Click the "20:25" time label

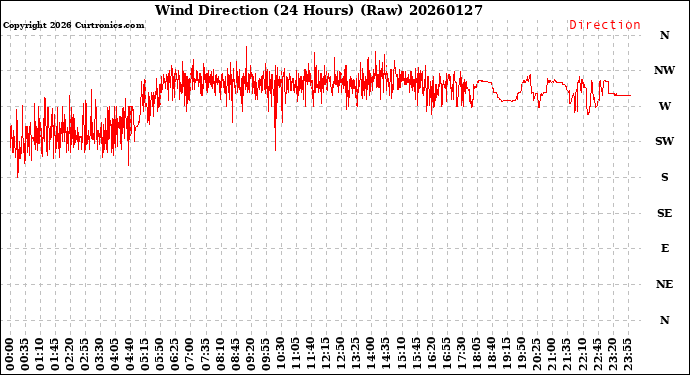536,355
